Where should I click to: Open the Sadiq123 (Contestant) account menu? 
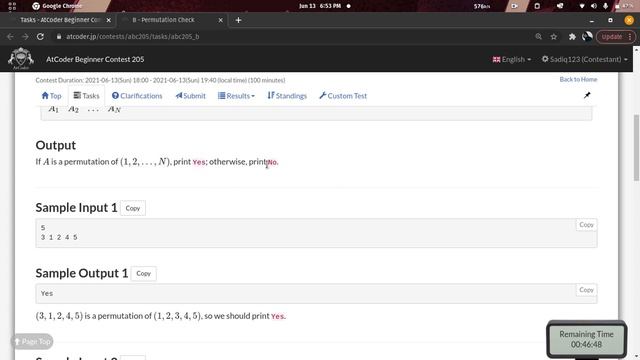pos(584,59)
